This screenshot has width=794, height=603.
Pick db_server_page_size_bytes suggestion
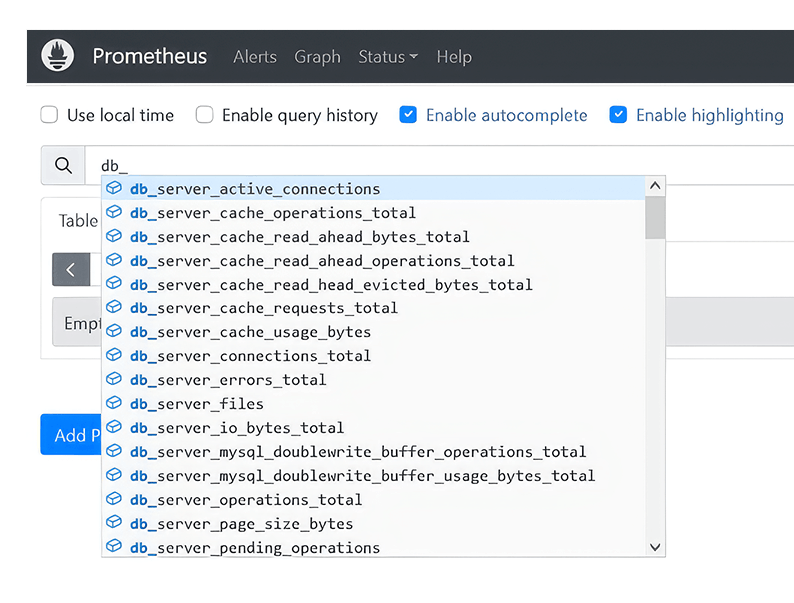point(374,523)
